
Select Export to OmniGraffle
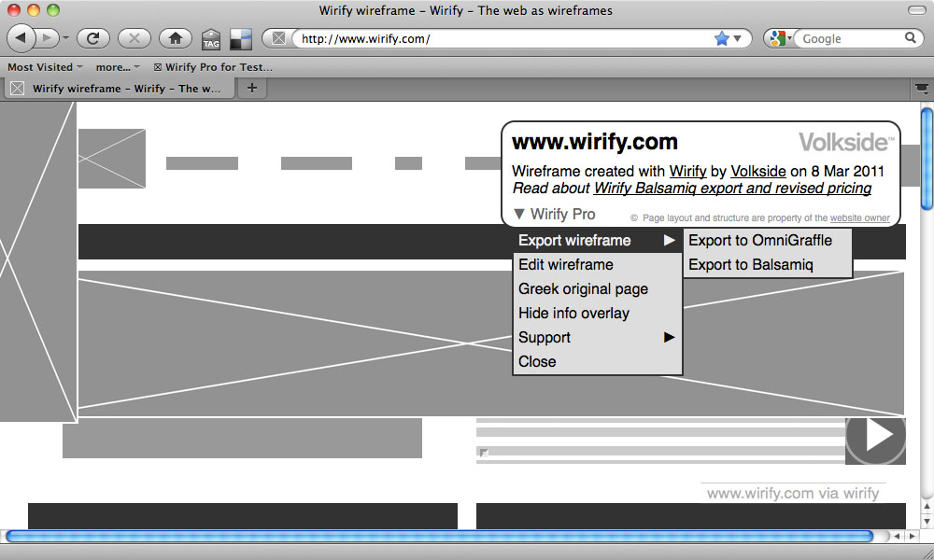click(x=767, y=241)
